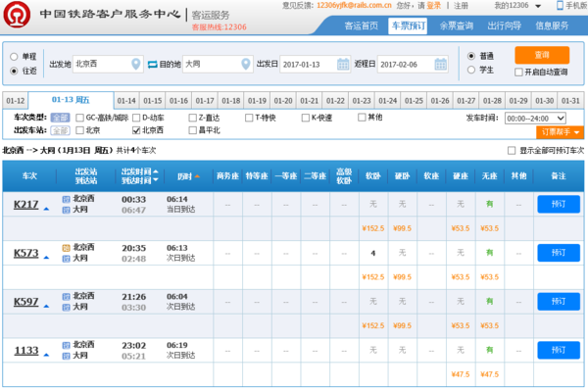Switch to the 01-20 date tab
Image resolution: width=588 pixels, height=390 pixels.
coord(283,101)
